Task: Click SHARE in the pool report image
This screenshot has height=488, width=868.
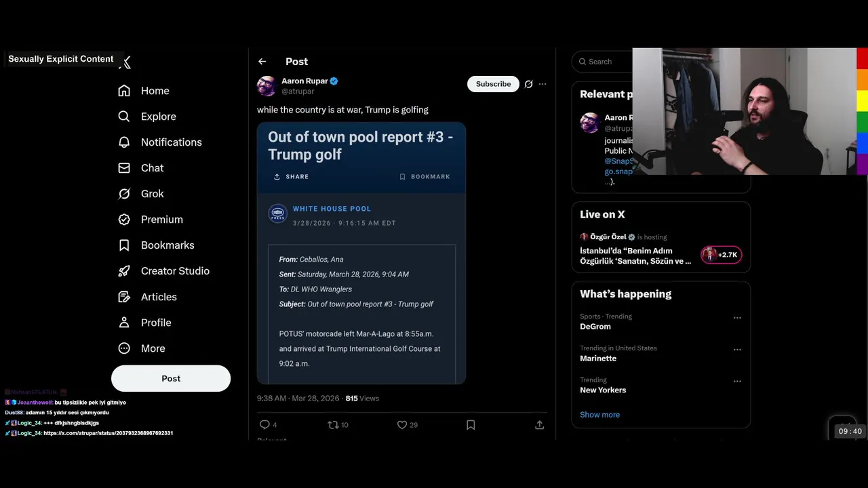Action: (x=292, y=177)
